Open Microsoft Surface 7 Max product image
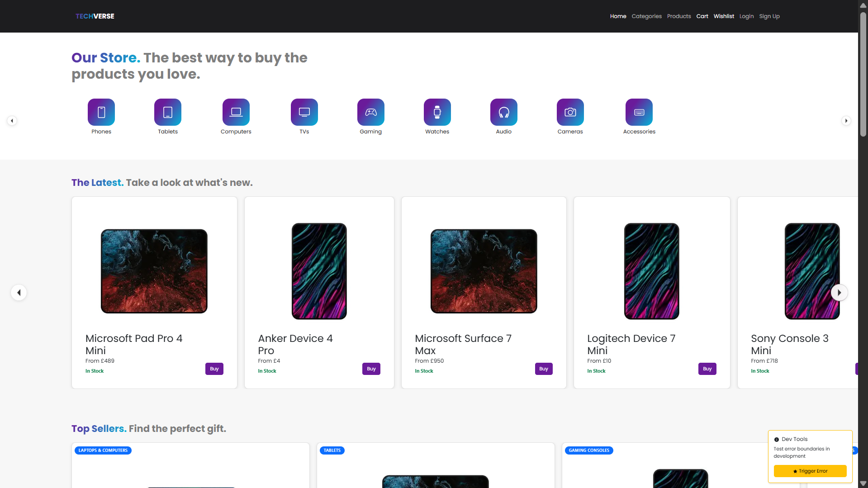 (x=484, y=271)
